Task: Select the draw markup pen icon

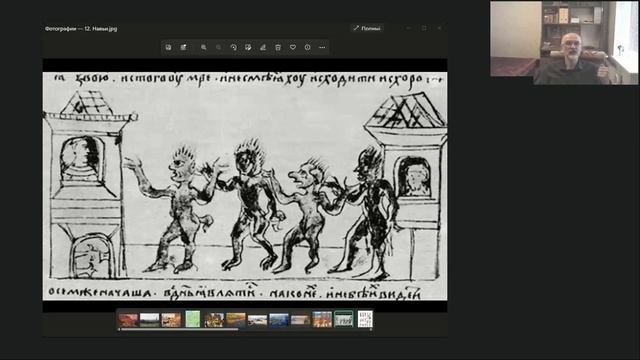Action: (263, 47)
